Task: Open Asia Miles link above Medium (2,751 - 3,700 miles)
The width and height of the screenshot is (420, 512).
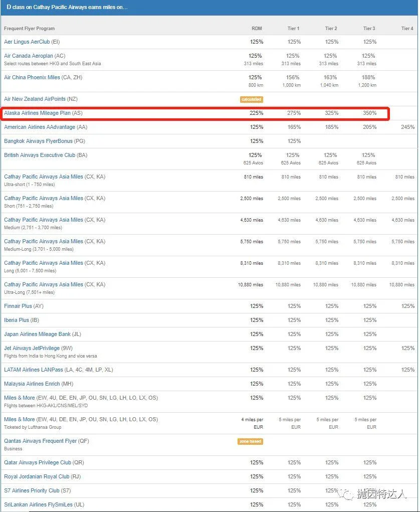Action: [44, 220]
